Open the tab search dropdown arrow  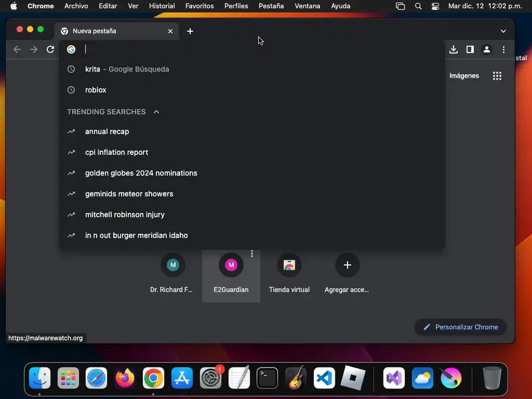(503, 31)
